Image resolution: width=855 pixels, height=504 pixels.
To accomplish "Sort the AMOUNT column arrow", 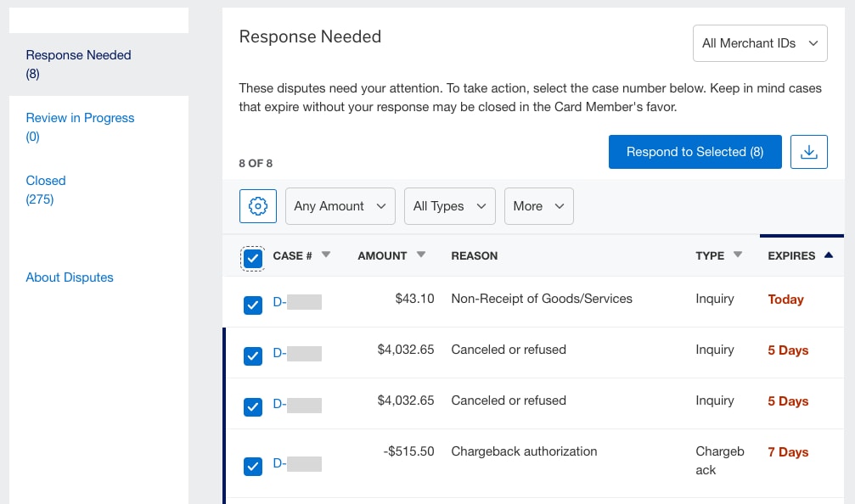I will [420, 255].
